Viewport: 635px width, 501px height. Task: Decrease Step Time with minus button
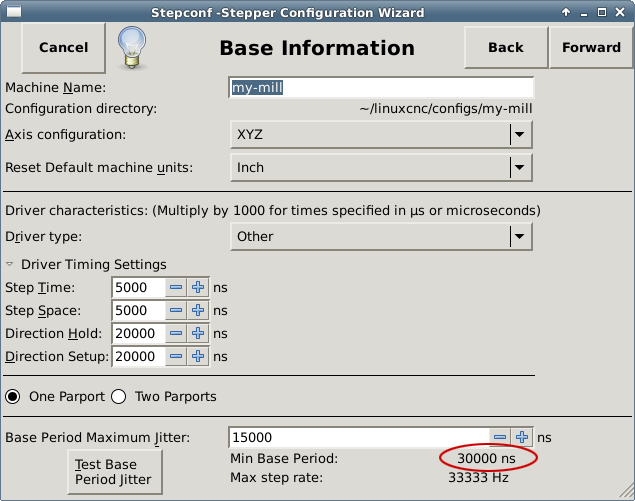click(x=176, y=288)
